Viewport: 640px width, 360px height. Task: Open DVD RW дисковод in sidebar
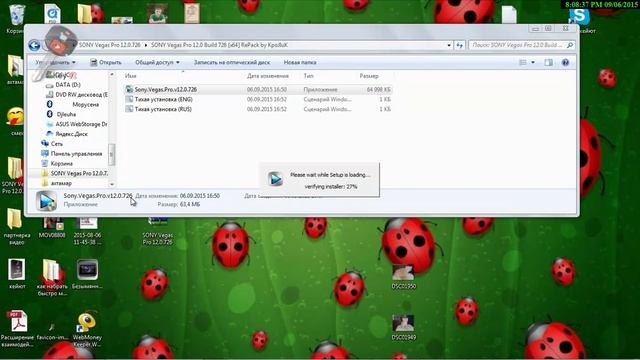click(77, 95)
